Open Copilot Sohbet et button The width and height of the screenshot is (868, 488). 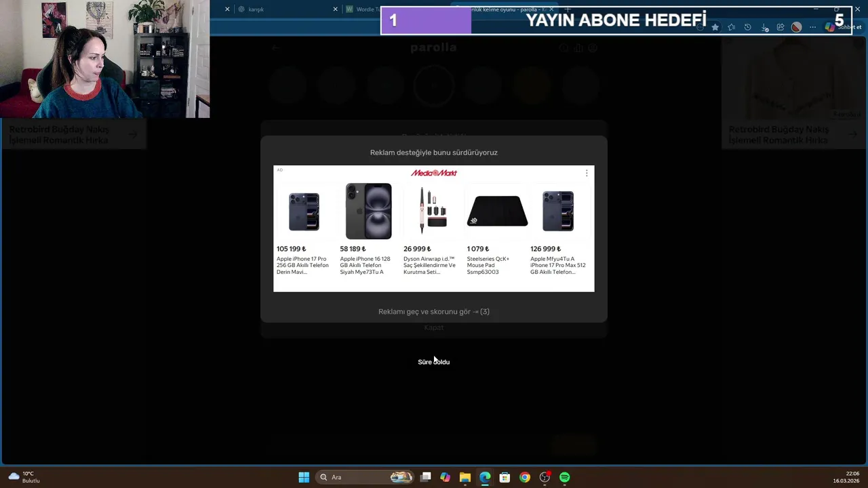coord(842,27)
